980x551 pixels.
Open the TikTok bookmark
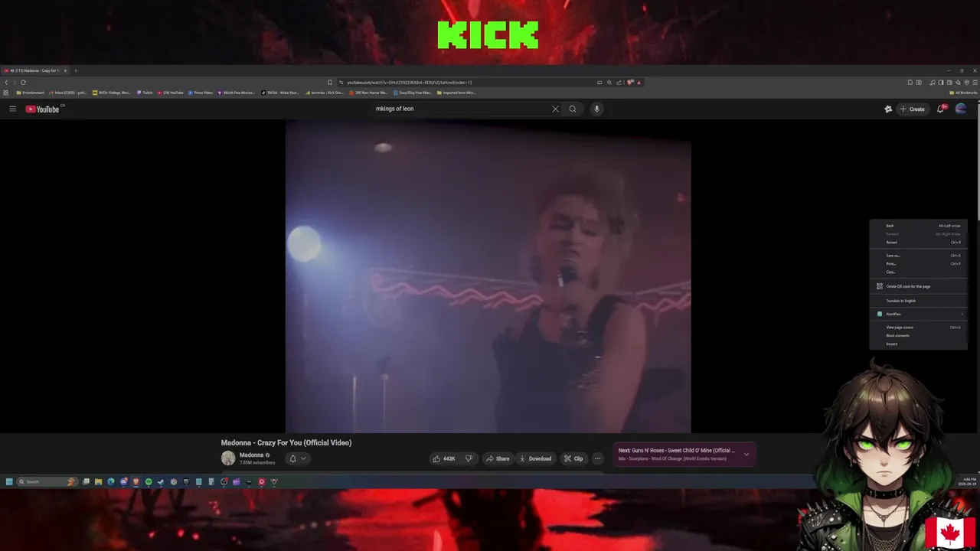point(280,93)
